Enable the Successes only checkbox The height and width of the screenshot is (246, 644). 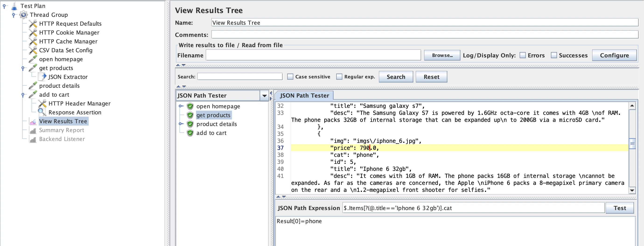point(554,55)
